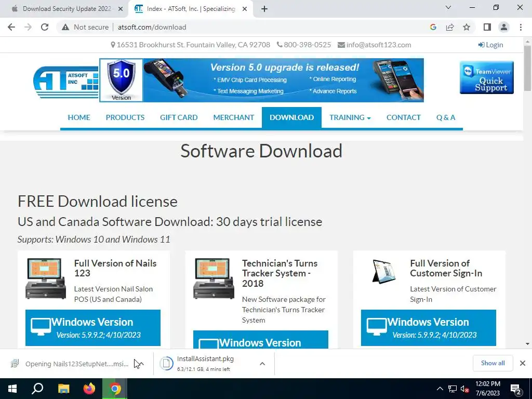Open the GIFT CARD menu item
The width and height of the screenshot is (532, 399).
pyautogui.click(x=179, y=117)
